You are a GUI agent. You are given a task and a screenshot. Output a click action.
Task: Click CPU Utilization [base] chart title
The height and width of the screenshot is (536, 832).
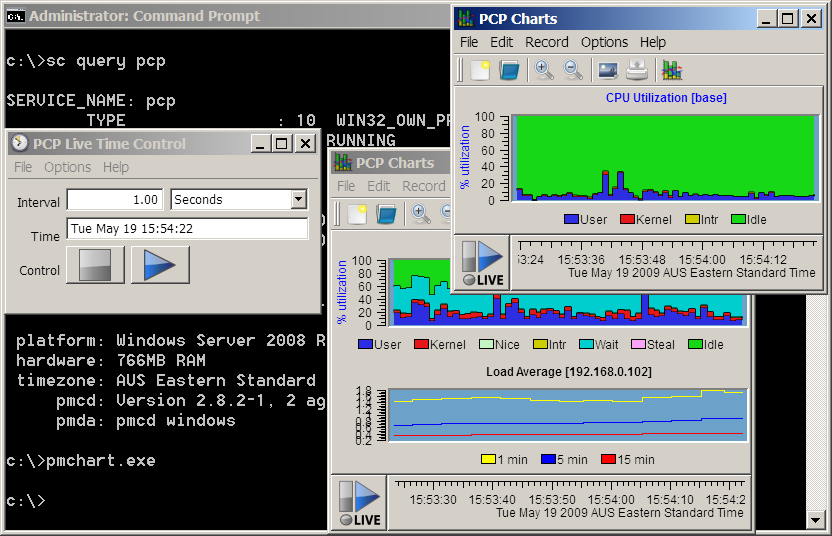666,98
